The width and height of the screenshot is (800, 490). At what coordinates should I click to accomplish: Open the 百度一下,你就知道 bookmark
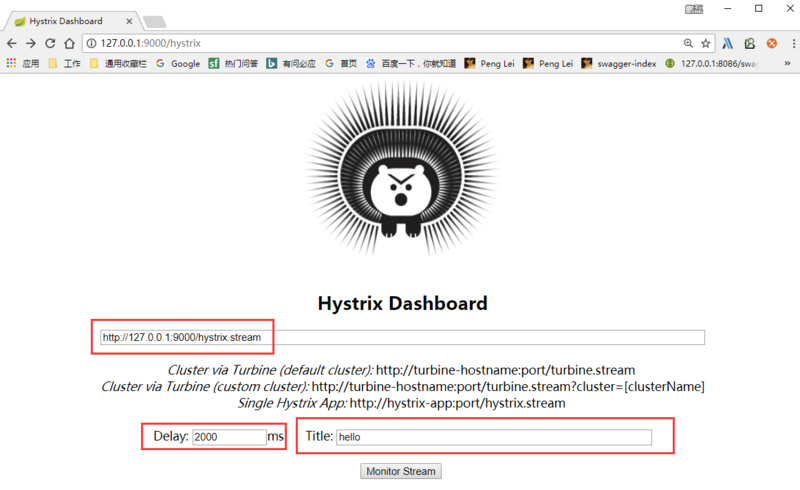pos(411,63)
